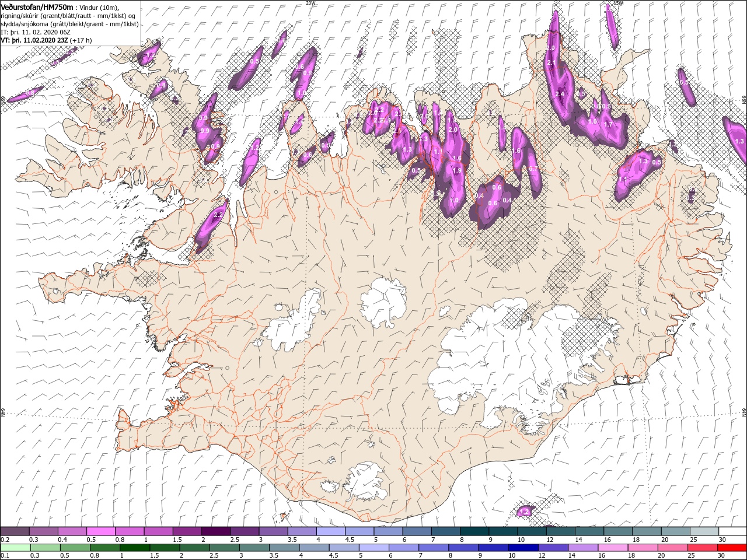
Task: Select the 18–20 swatch in top legend row
Action: pyautogui.click(x=646, y=531)
